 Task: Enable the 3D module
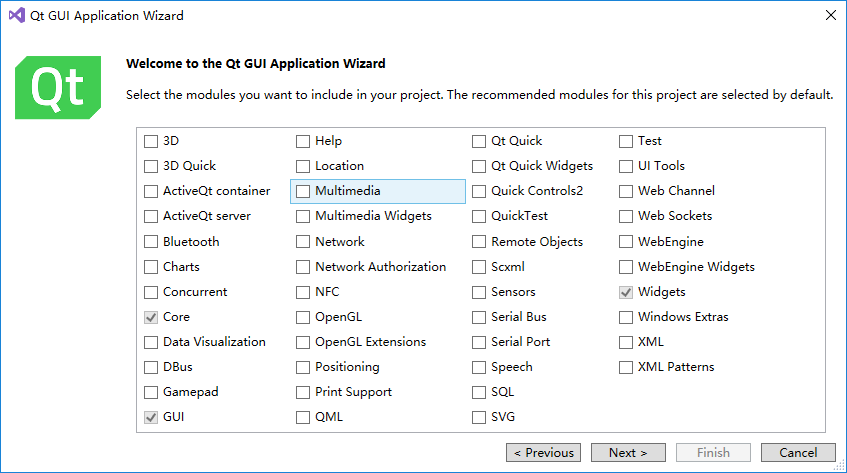click(x=151, y=141)
